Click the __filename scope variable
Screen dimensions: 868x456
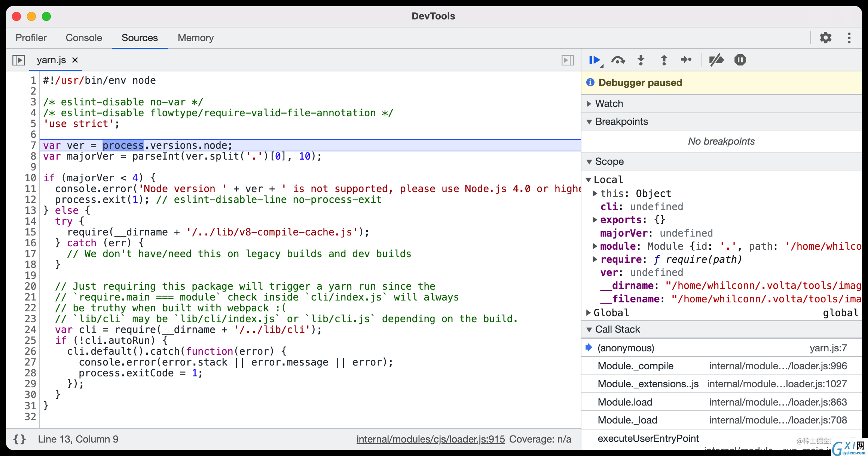(x=731, y=299)
